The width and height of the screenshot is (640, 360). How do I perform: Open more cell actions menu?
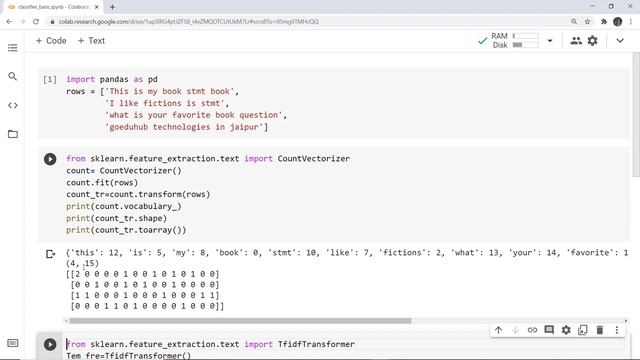click(617, 330)
